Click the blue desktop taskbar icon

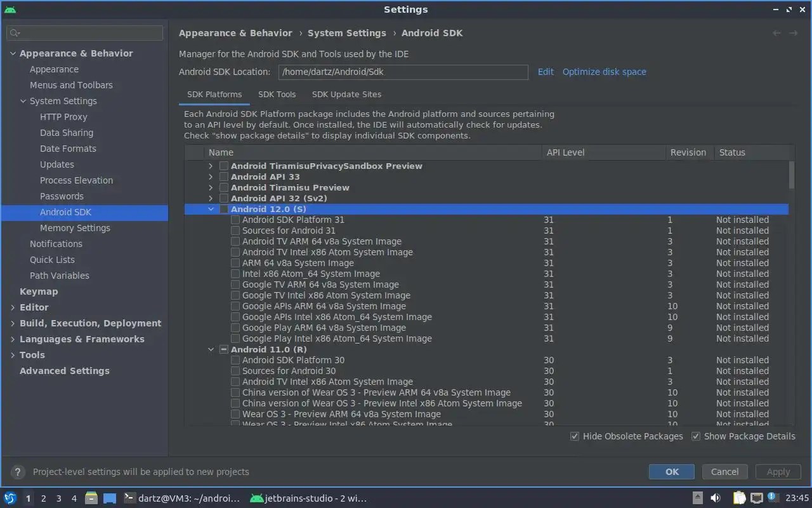[x=110, y=498]
